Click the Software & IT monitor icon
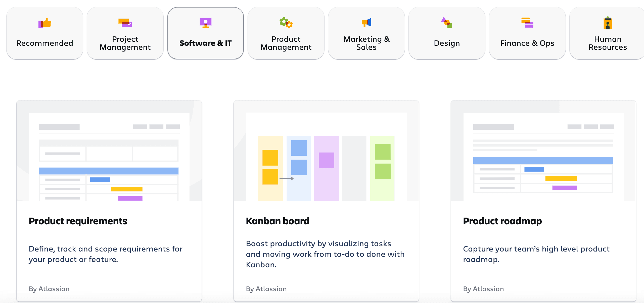 205,23
